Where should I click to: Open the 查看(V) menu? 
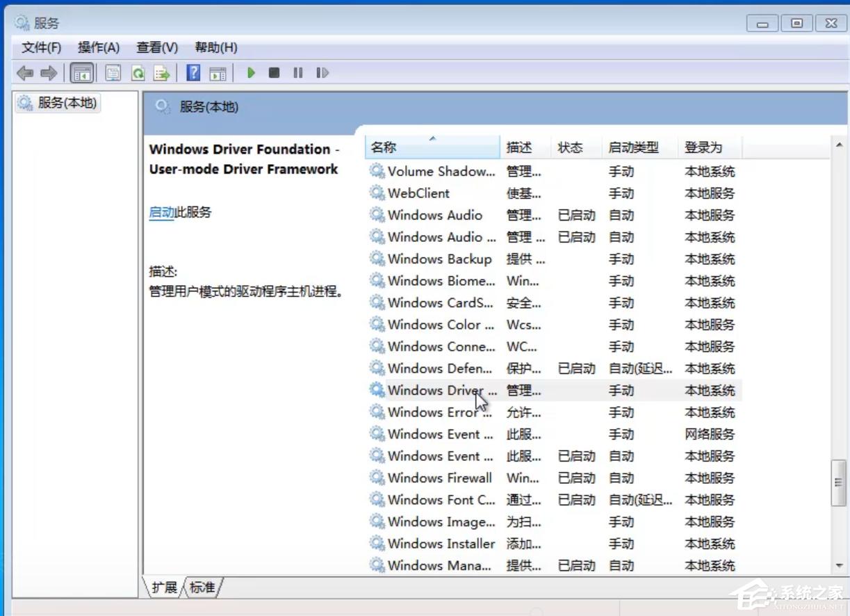coord(156,47)
